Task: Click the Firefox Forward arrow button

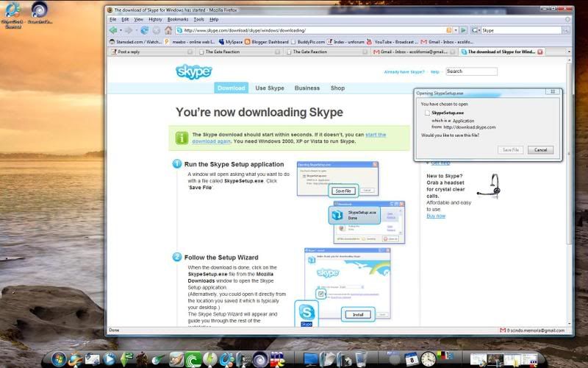Action: click(129, 30)
